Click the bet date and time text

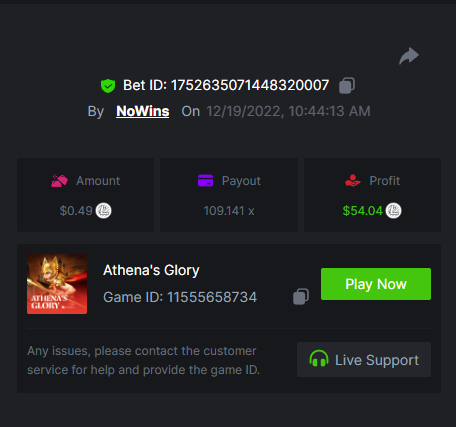288,111
